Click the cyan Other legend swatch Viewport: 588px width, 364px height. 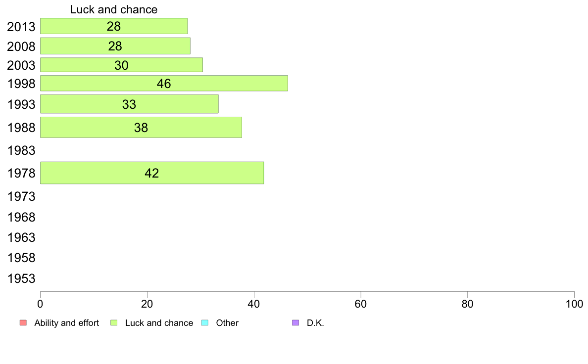[x=205, y=323]
